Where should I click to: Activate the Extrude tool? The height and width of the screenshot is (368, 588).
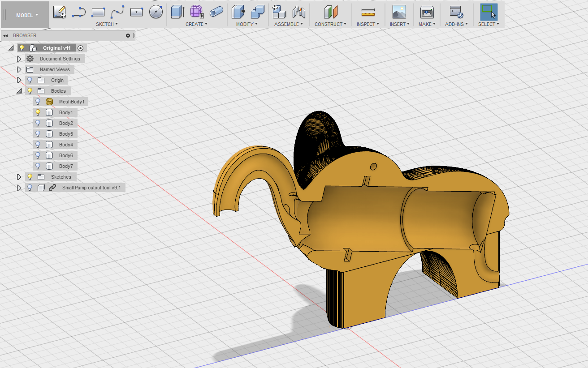[178, 12]
